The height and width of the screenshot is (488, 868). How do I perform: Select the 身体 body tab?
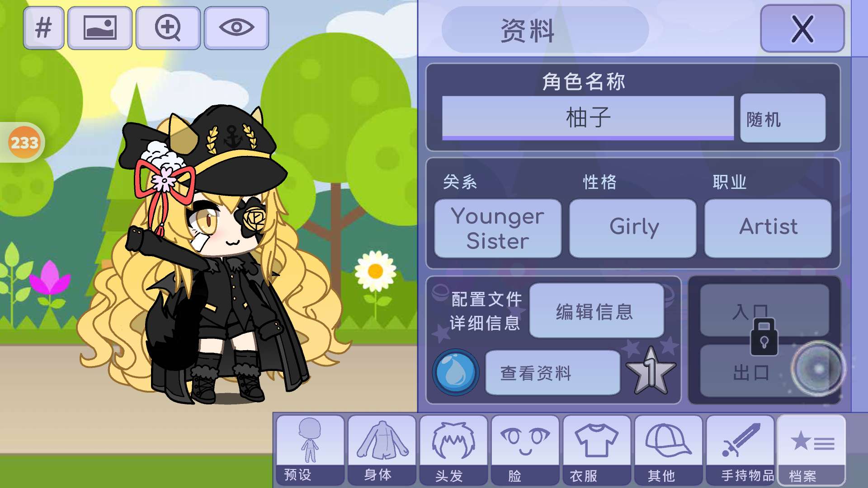pyautogui.click(x=382, y=450)
